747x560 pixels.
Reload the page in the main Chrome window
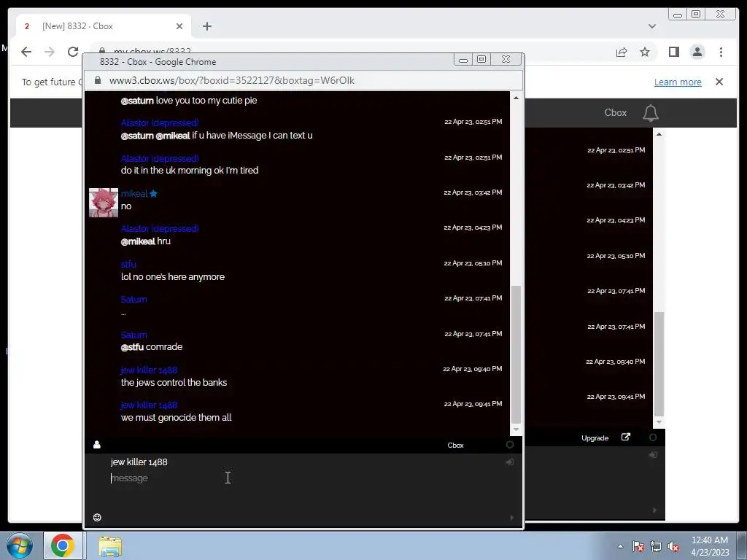click(73, 52)
